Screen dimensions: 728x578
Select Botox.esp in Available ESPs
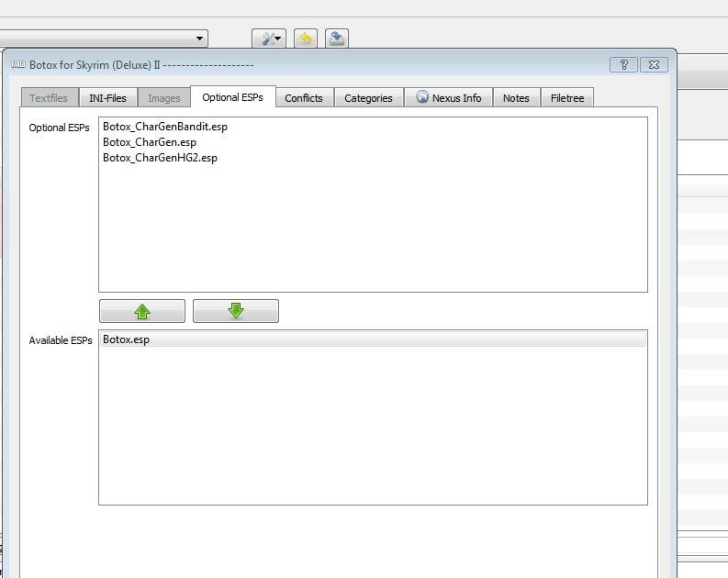tap(373, 339)
